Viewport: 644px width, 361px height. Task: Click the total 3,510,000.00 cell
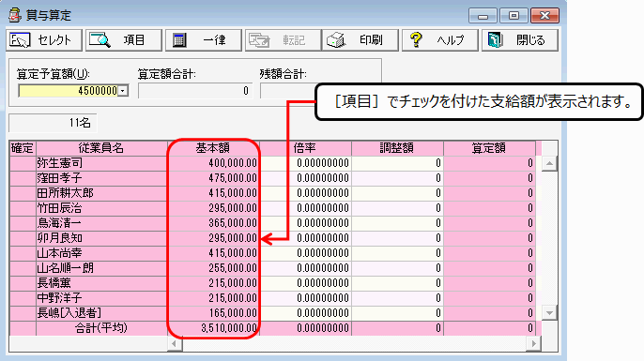click(x=213, y=328)
